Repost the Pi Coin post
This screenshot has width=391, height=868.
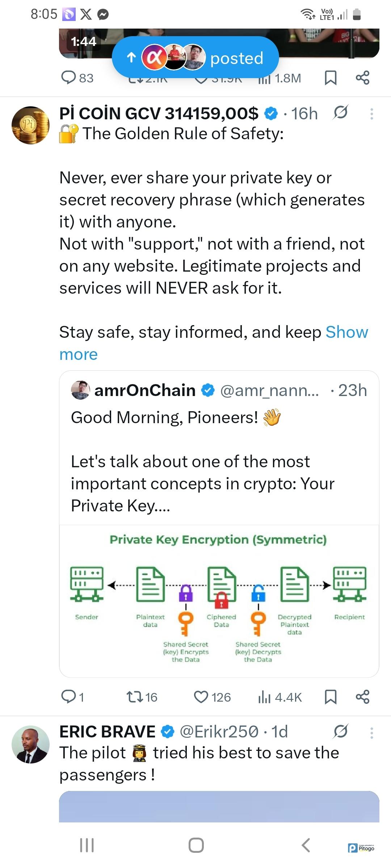point(142,697)
